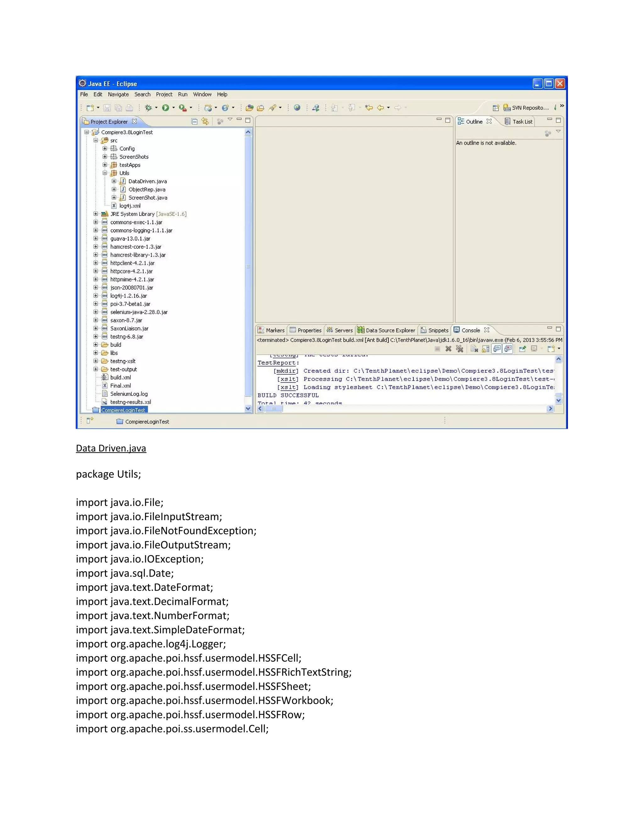Select SeleniumLog.log file
The width and height of the screenshot is (644, 833).
point(129,394)
